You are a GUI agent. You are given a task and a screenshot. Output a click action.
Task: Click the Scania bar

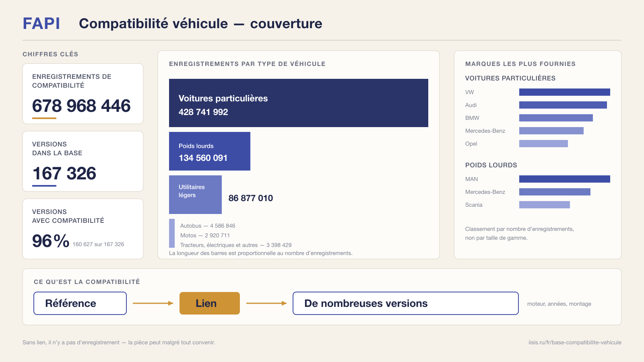545,205
